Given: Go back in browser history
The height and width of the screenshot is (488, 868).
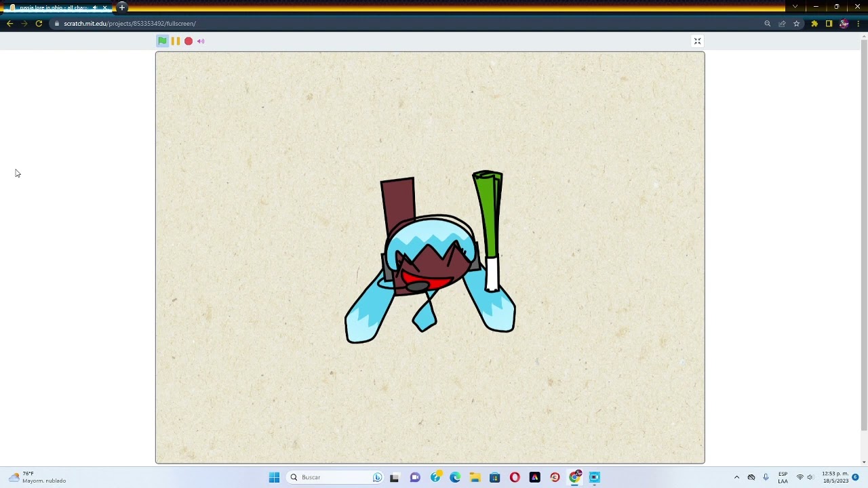Looking at the screenshot, I should [x=9, y=24].
